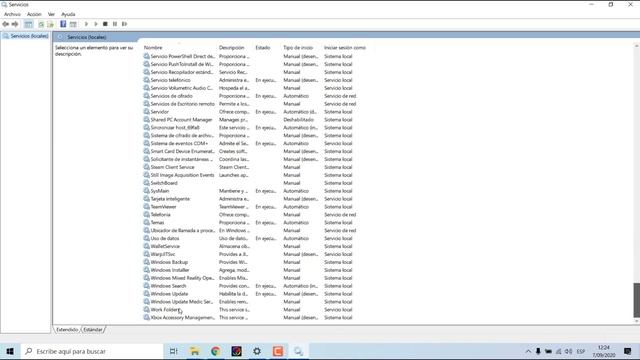
Task: Open the notification center icon
Action: point(628,351)
